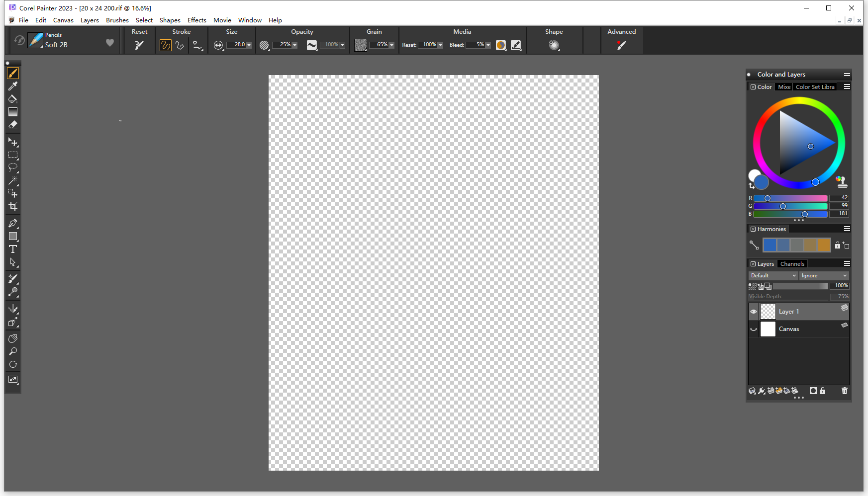Select the Transform tool
Image resolution: width=868 pixels, height=496 pixels.
(13, 142)
